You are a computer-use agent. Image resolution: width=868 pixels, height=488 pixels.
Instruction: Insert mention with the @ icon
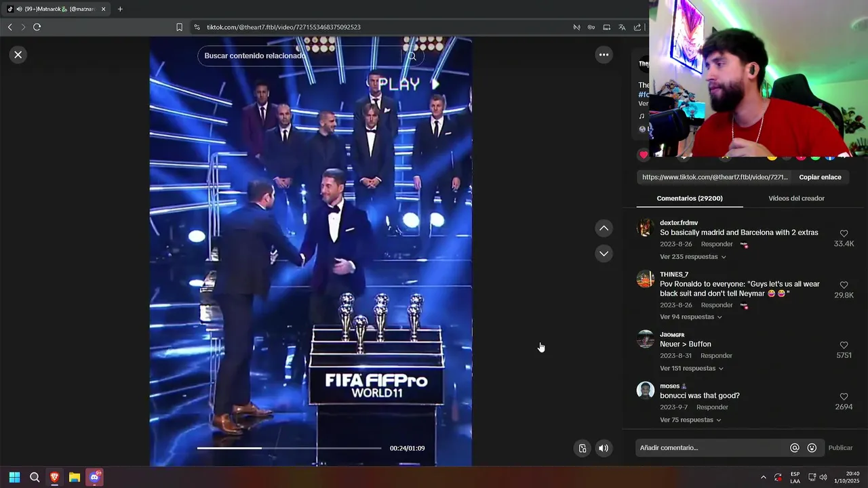click(x=794, y=448)
